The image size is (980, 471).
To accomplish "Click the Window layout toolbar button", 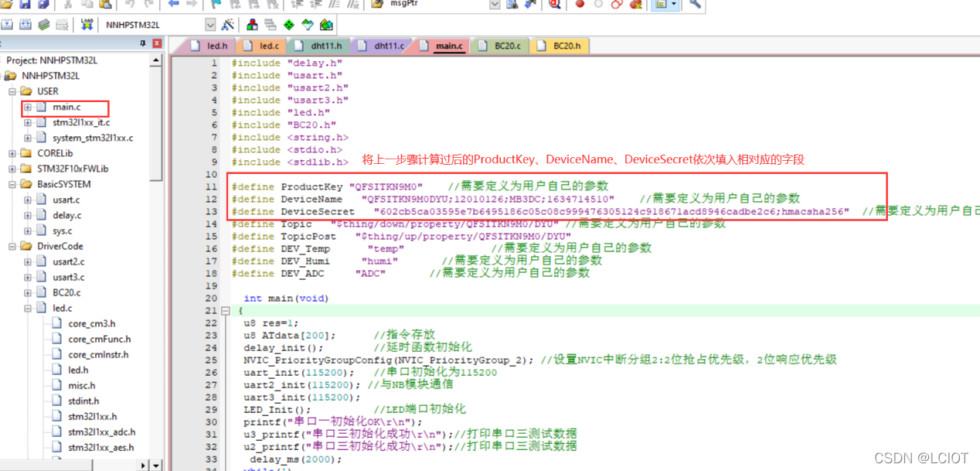I will pos(661,4).
